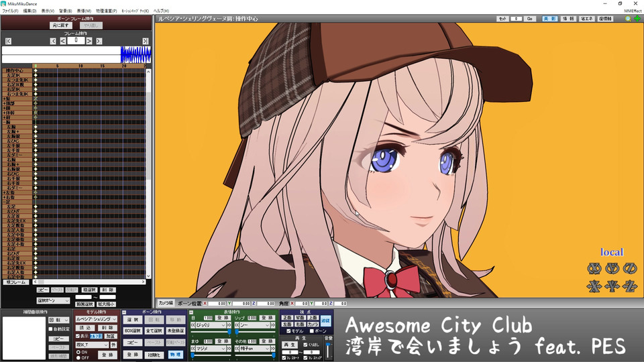644x362 pixels.
Task: Open the ファイル menu
Action: click(x=10, y=11)
